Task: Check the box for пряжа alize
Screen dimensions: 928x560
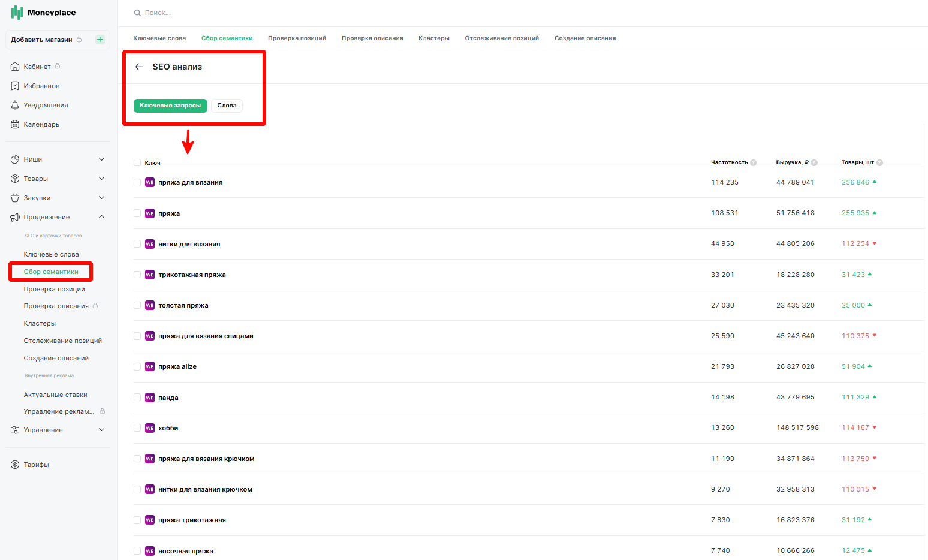Action: coord(137,366)
